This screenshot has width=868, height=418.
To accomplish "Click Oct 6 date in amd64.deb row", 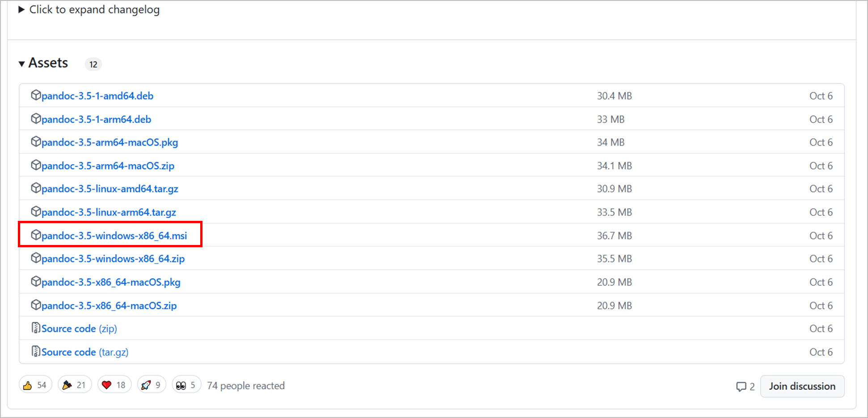I will 821,96.
